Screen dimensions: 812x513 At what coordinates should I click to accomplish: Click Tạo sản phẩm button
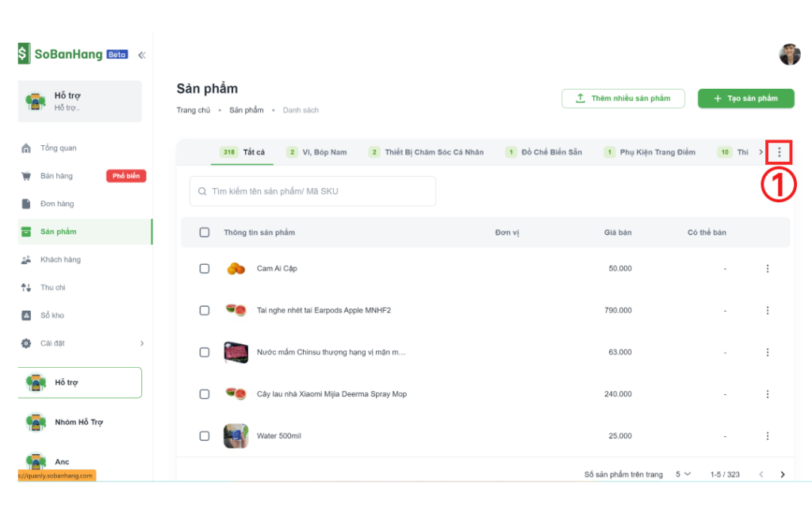(x=745, y=98)
